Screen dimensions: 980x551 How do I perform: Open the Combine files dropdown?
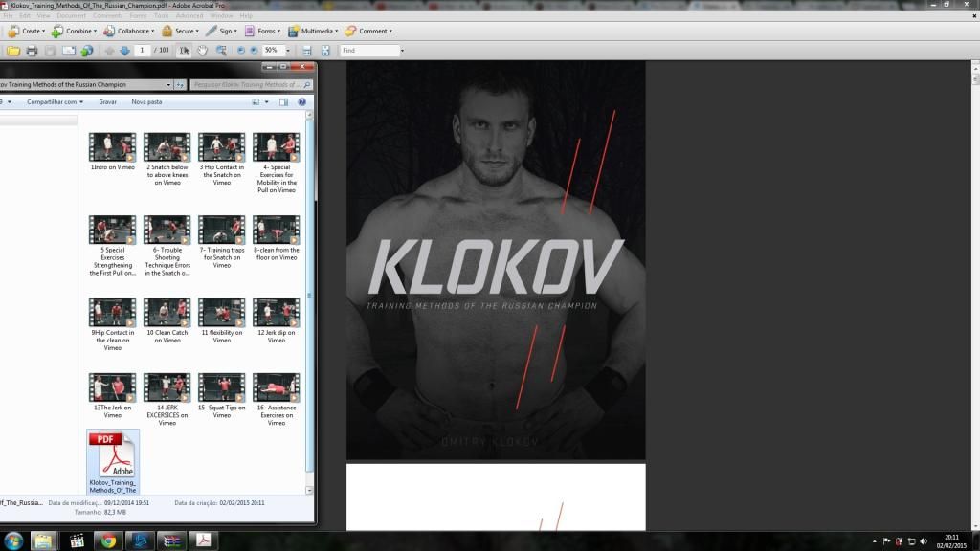75,31
